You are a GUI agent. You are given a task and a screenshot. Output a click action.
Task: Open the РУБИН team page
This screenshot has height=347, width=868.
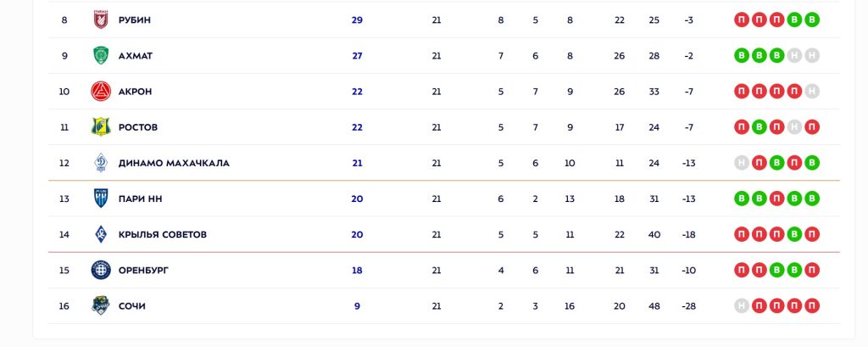tap(135, 20)
